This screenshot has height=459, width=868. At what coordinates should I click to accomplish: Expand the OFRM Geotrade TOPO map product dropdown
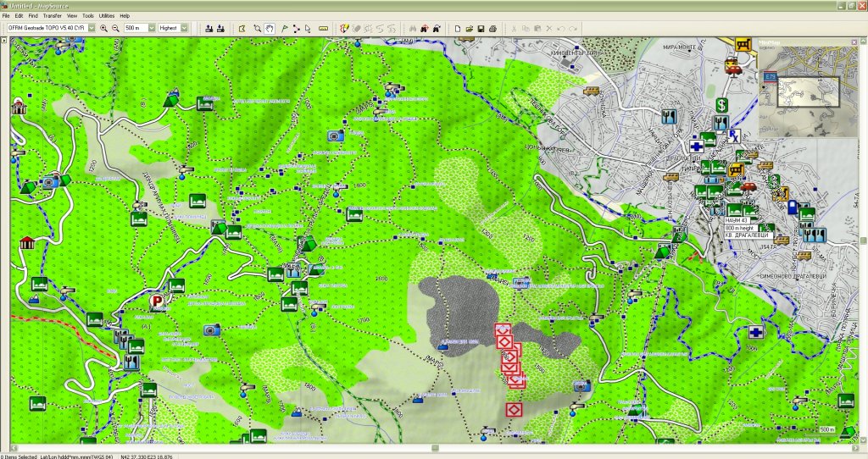(92, 28)
